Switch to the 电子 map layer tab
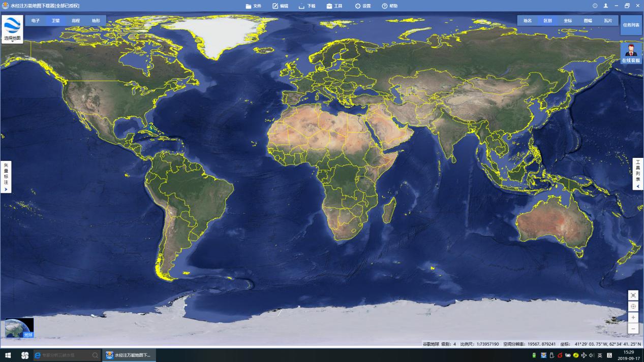 pos(36,21)
